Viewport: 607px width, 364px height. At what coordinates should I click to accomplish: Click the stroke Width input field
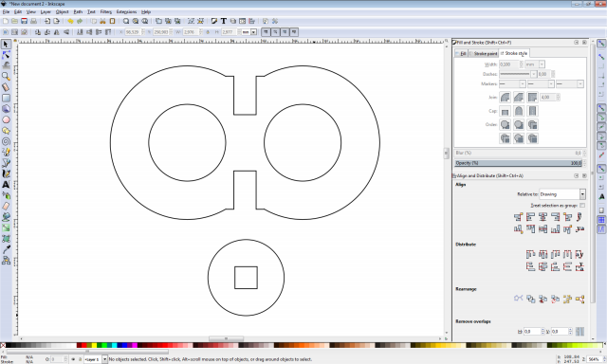[508, 64]
